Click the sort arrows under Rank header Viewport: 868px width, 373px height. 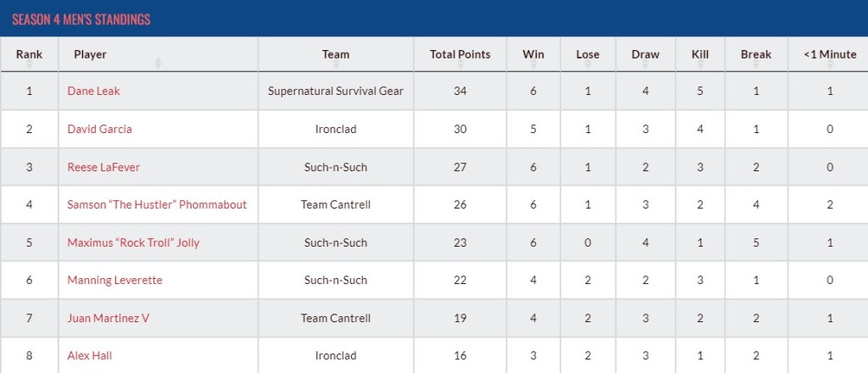tap(29, 64)
